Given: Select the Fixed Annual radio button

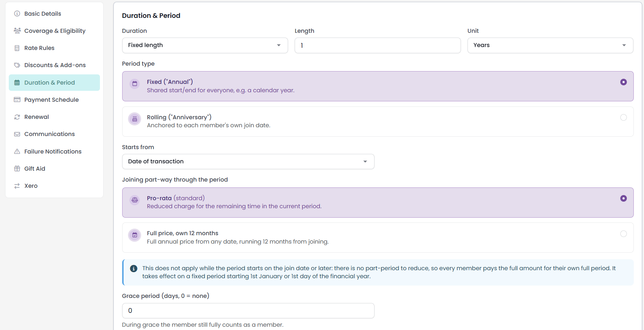Looking at the screenshot, I should tap(624, 82).
